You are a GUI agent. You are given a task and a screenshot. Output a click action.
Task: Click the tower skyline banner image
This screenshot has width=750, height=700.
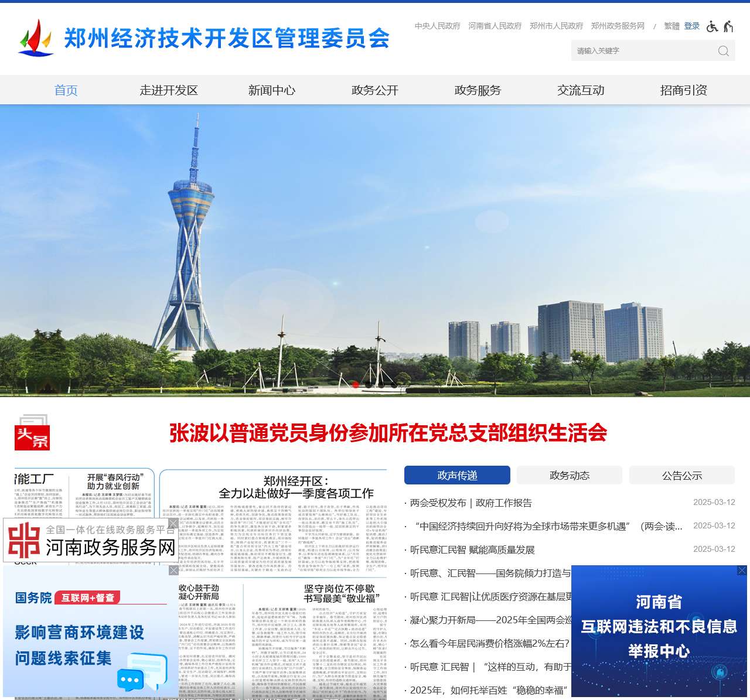click(375, 251)
